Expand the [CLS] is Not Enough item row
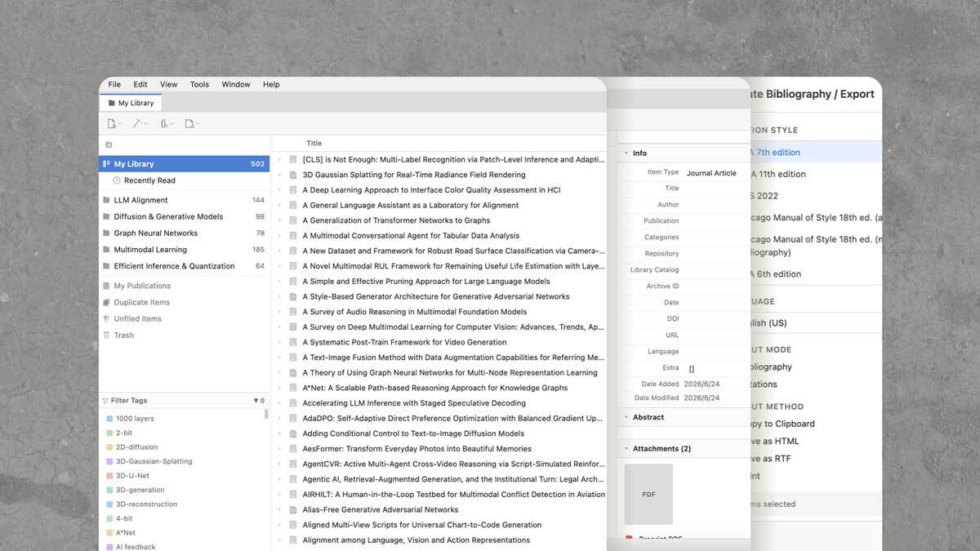980x551 pixels. coord(280,159)
